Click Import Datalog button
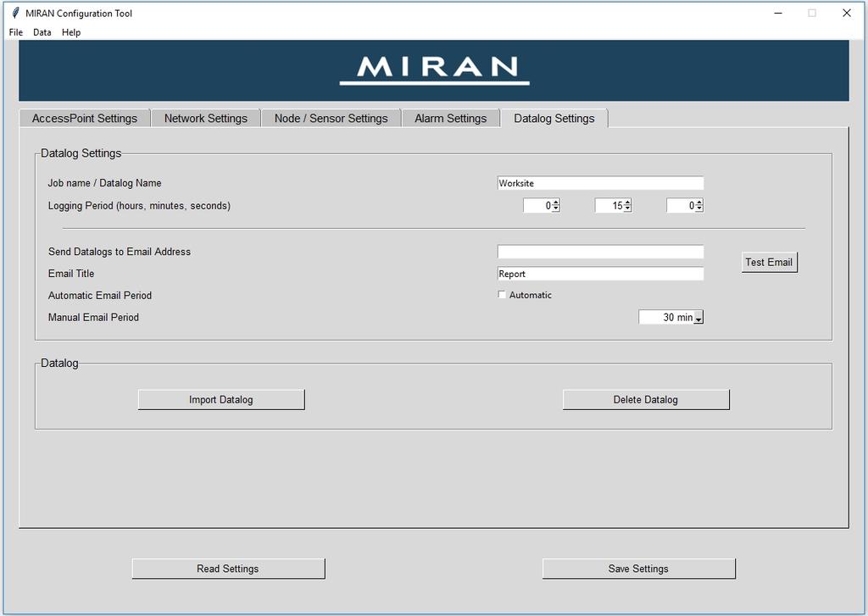The width and height of the screenshot is (868, 616). [221, 400]
